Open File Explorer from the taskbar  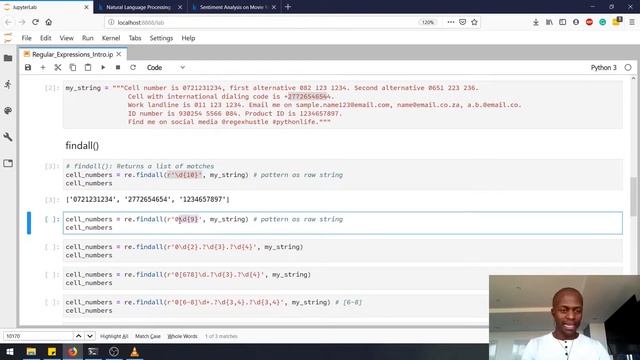tap(31, 351)
